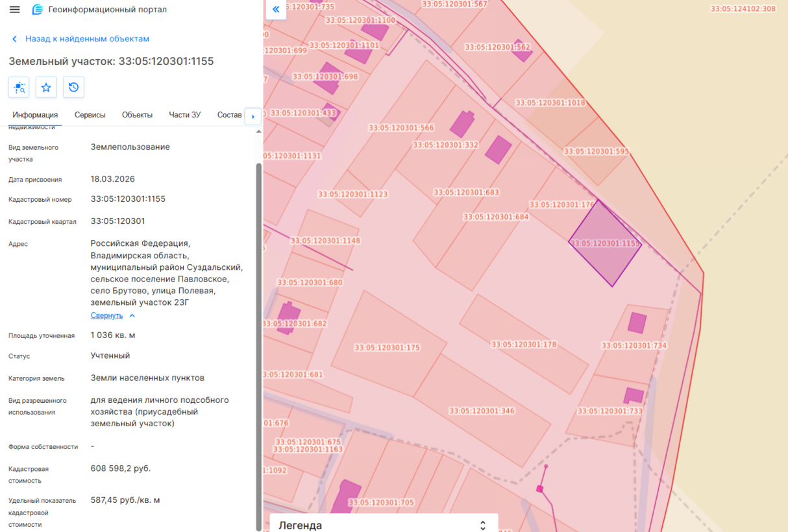788x532 pixels.
Task: Open the Части ЗУ tab
Action: tap(184, 115)
